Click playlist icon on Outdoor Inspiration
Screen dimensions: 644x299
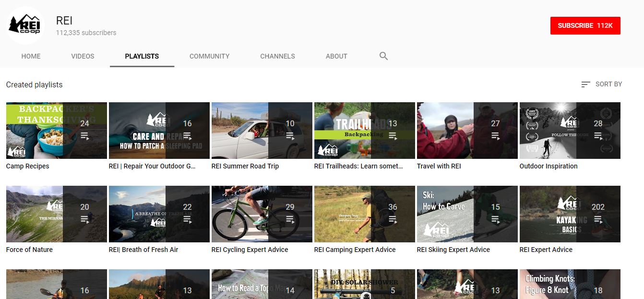(598, 136)
